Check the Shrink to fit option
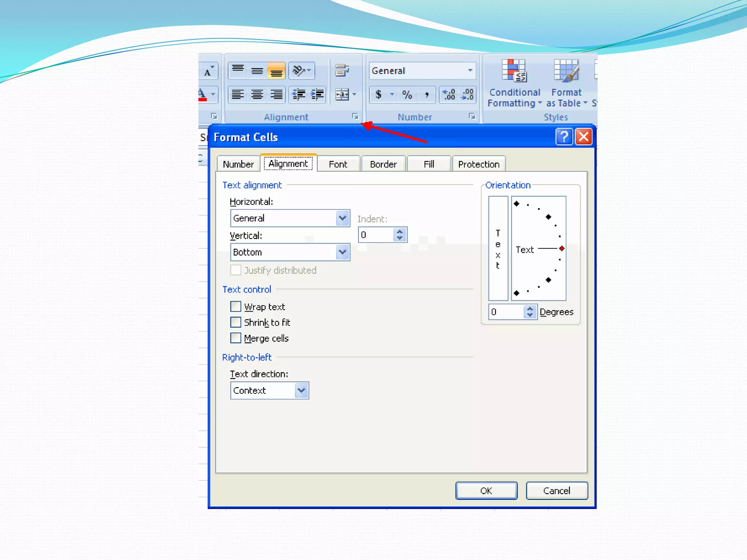 (236, 322)
